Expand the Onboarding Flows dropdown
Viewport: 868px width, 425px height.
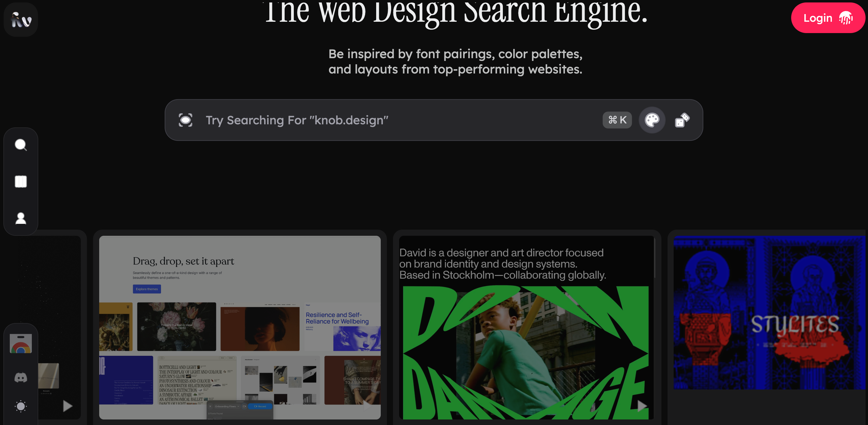click(x=227, y=406)
